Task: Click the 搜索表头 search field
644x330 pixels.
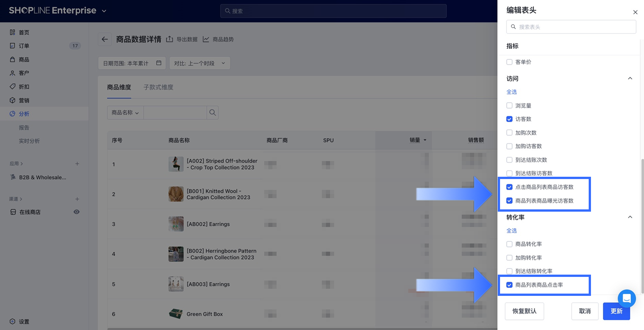Action: [571, 27]
